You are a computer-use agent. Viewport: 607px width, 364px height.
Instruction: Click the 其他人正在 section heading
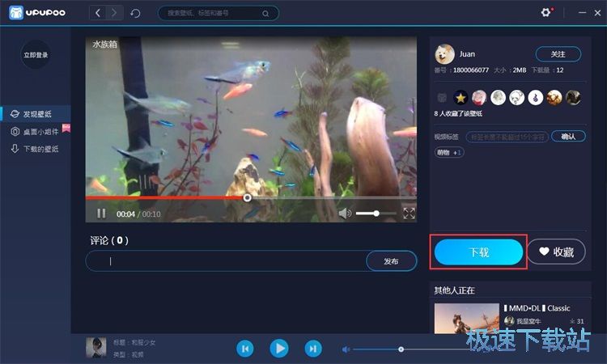[x=455, y=290]
